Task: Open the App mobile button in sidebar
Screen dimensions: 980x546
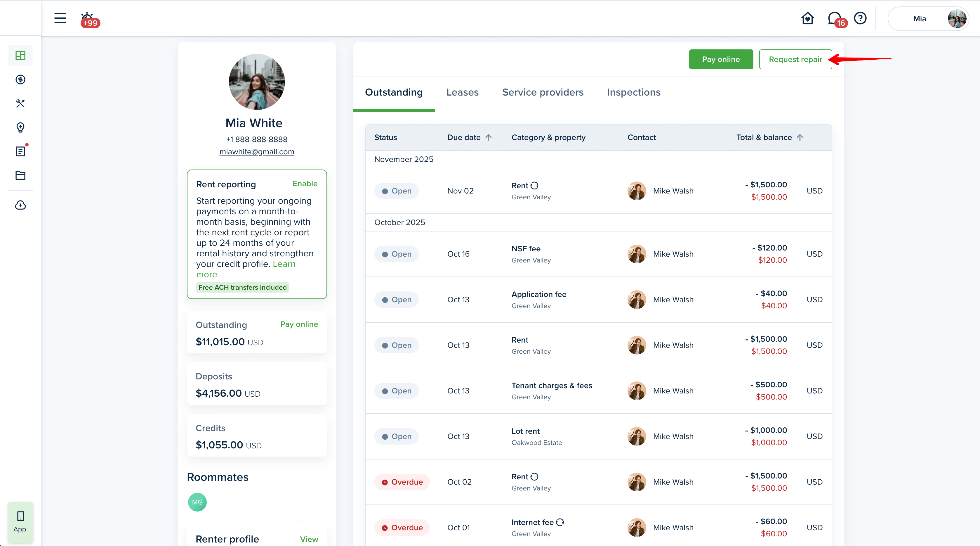Action: pyautogui.click(x=20, y=522)
